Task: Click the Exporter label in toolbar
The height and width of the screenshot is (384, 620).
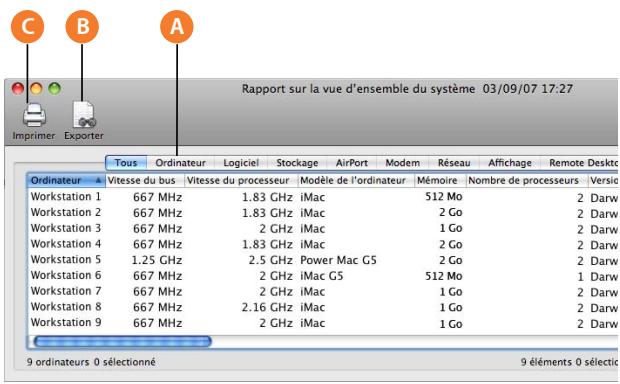Action: (84, 135)
